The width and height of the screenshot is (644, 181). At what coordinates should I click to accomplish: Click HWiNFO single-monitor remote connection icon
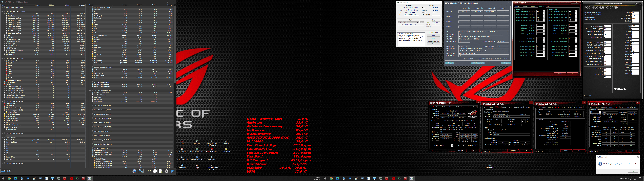click(x=134, y=171)
